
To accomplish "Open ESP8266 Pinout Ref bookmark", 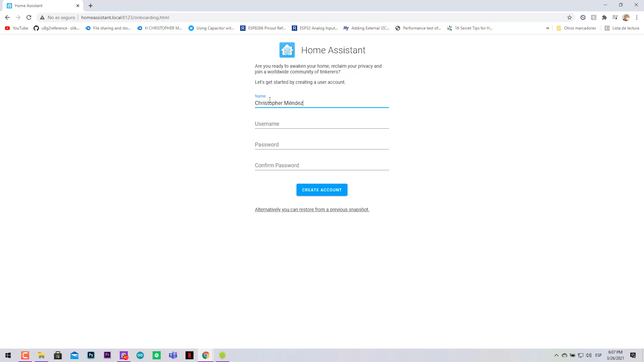I will coord(263,28).
